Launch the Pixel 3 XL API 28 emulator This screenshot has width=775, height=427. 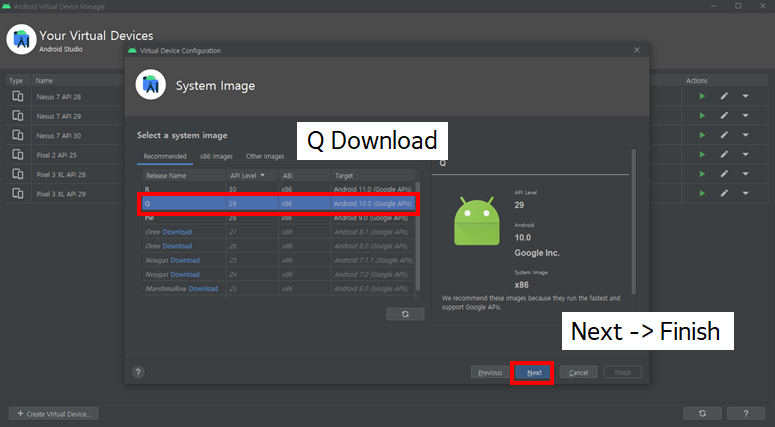[x=702, y=174]
